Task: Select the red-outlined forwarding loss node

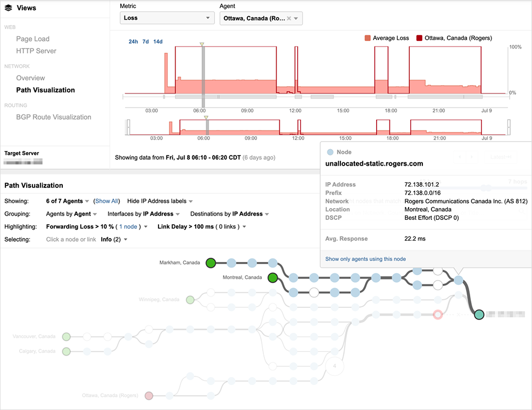Action: tap(438, 315)
